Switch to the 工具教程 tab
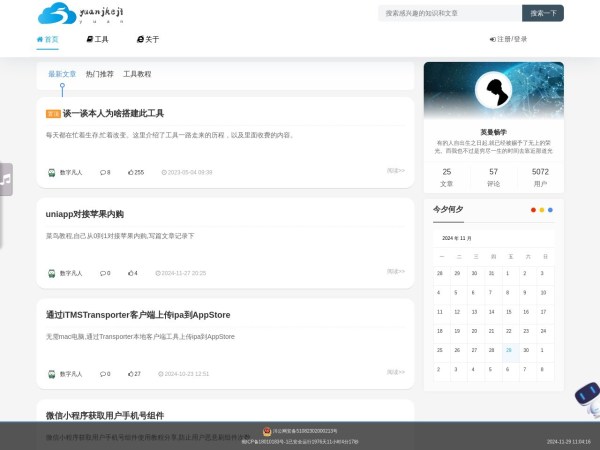The width and height of the screenshot is (600, 450). point(137,74)
